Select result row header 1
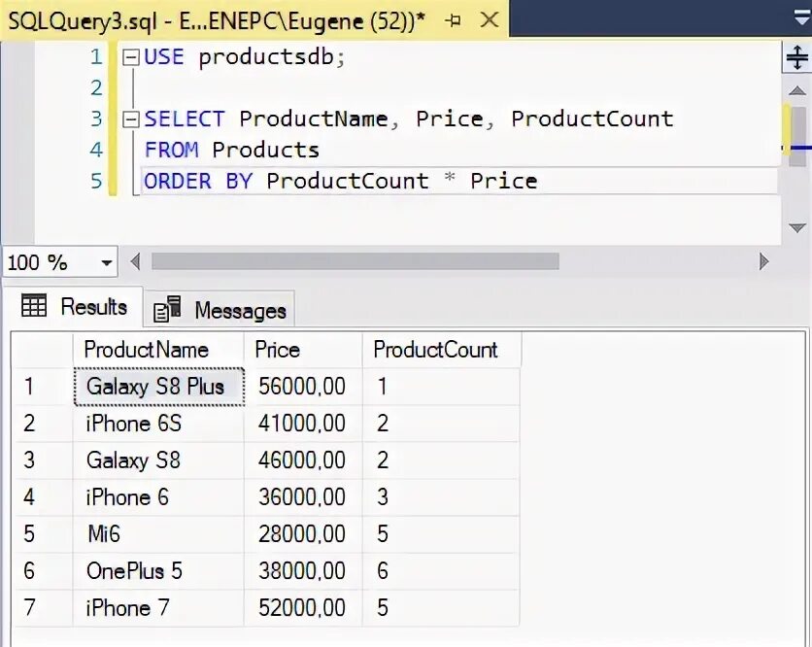This screenshot has width=812, height=647. pyautogui.click(x=43, y=387)
